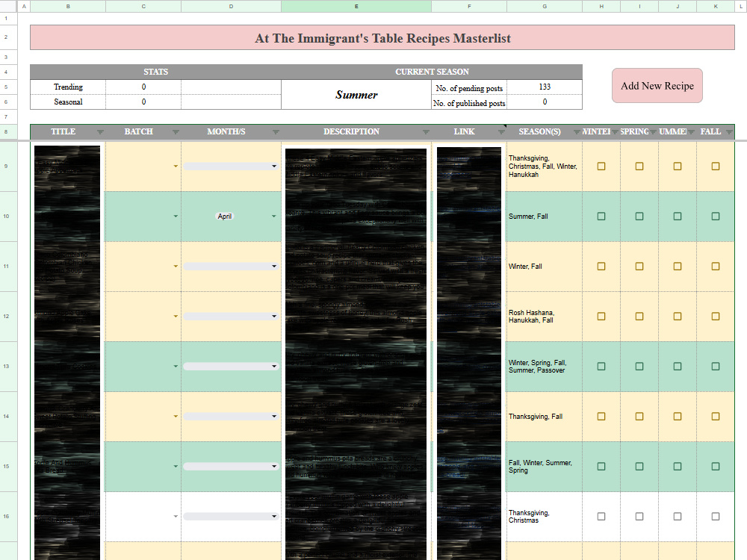This screenshot has width=747, height=560.
Task: Check Winter box in Thanksgiving, Christmas row 9
Action: coord(601,167)
